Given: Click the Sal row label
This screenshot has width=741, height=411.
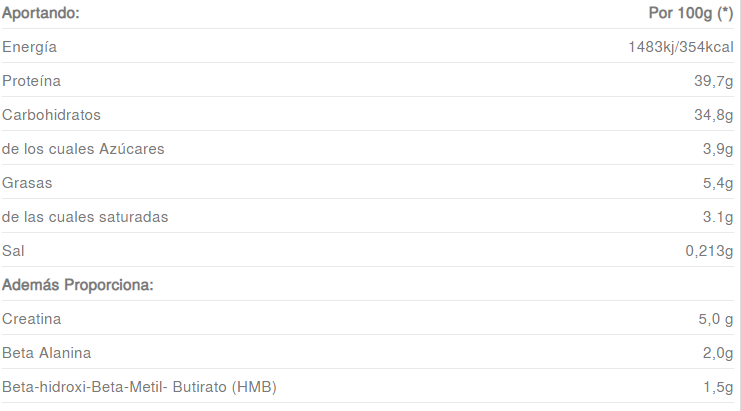Looking at the screenshot, I should [x=13, y=251].
